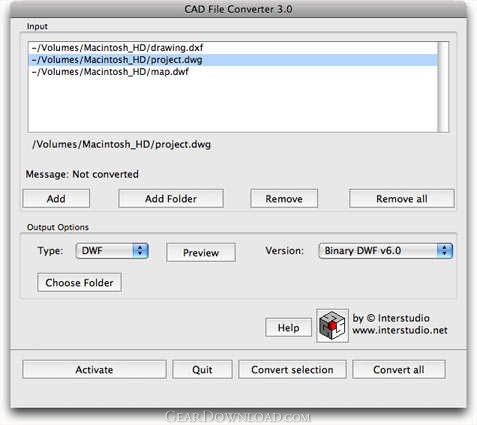Open Help
The width and height of the screenshot is (477, 425).
289,328
